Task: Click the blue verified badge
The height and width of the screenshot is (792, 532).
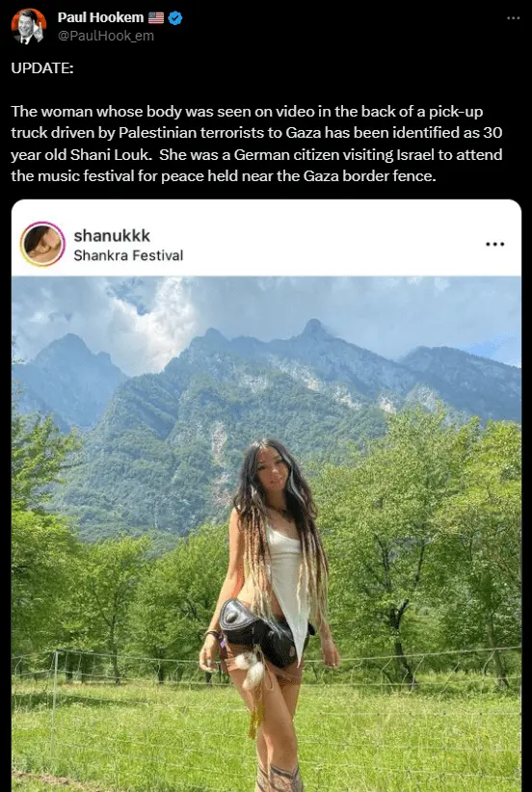Action: (175, 18)
